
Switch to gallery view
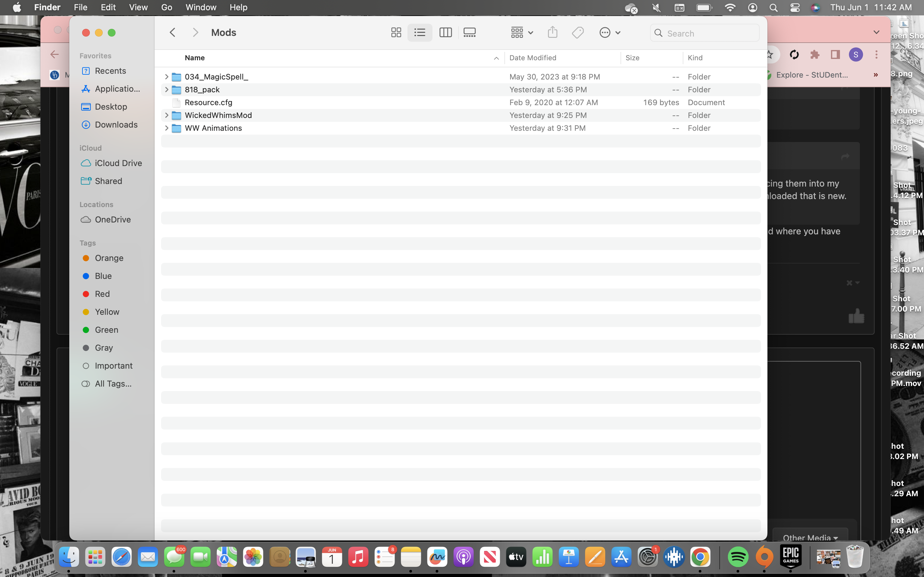[469, 33]
